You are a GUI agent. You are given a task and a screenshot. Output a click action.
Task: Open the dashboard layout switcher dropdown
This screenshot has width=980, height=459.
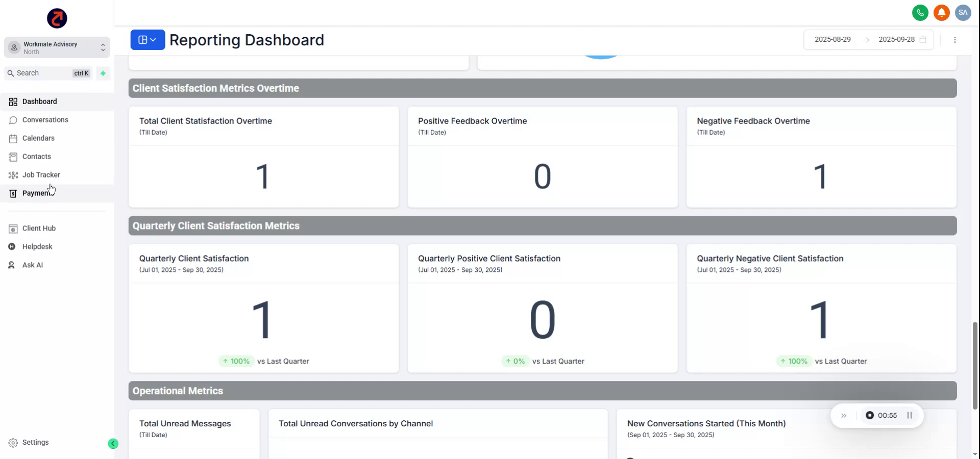pos(148,40)
